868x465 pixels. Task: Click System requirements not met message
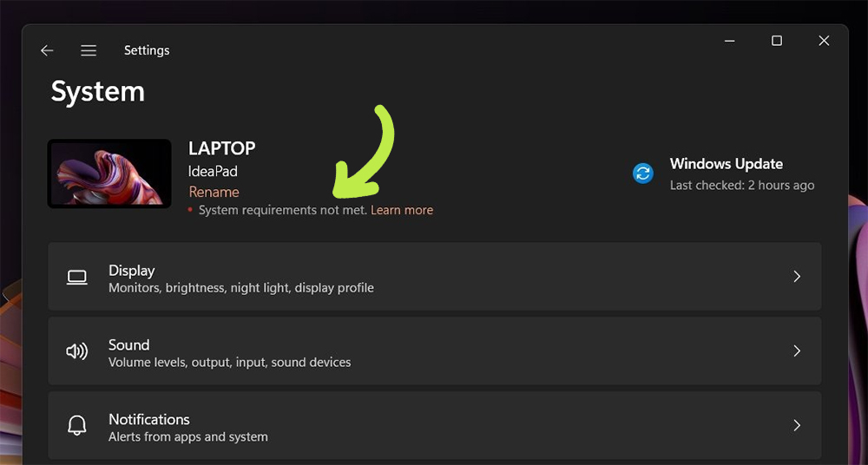click(283, 210)
